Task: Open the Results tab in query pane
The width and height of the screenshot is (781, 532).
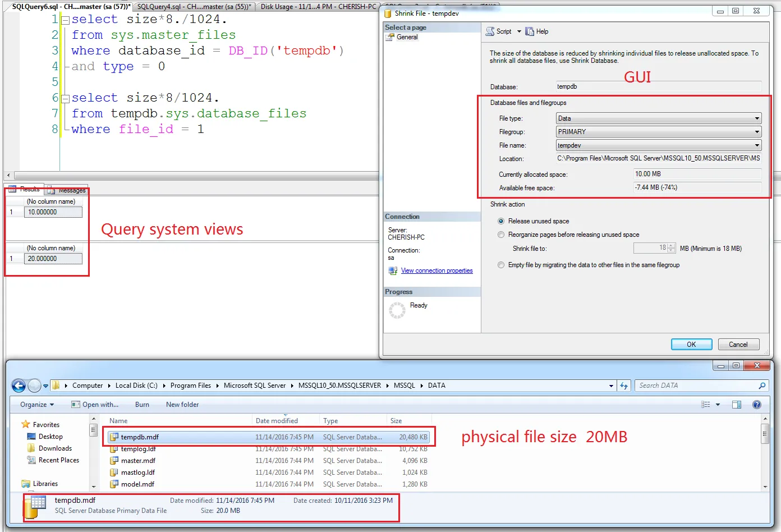Action: [24, 189]
